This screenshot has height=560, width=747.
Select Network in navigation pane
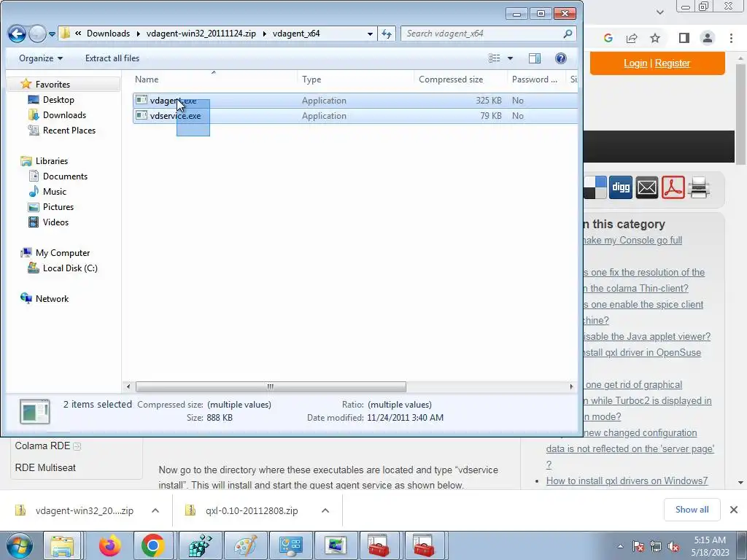[52, 298]
